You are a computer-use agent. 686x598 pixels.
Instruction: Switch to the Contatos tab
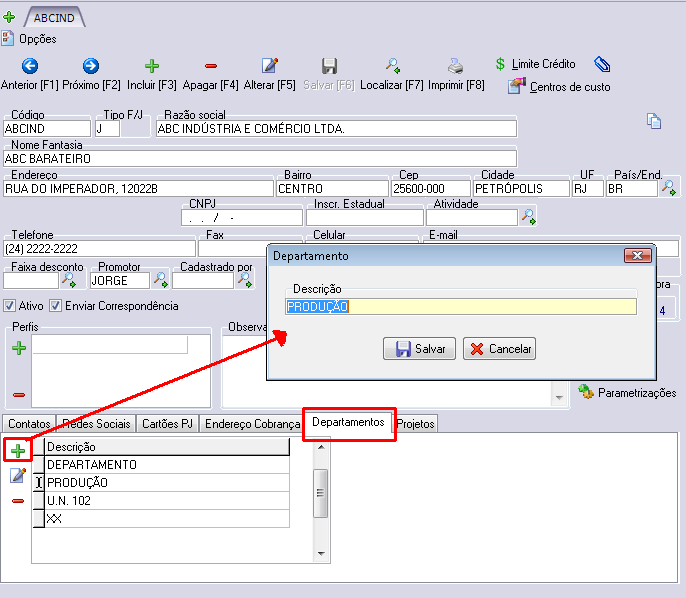tap(28, 424)
